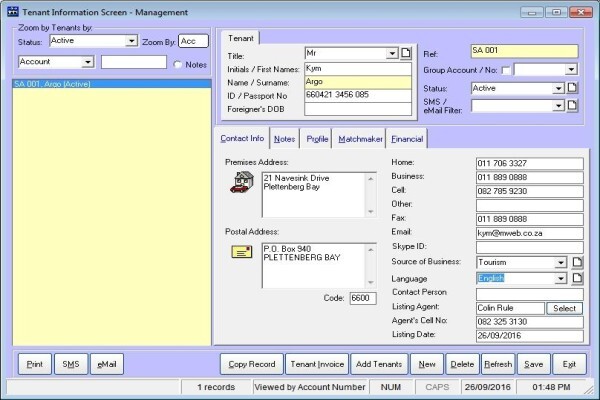Click the Business phone number field
600x400 pixels.
point(530,177)
